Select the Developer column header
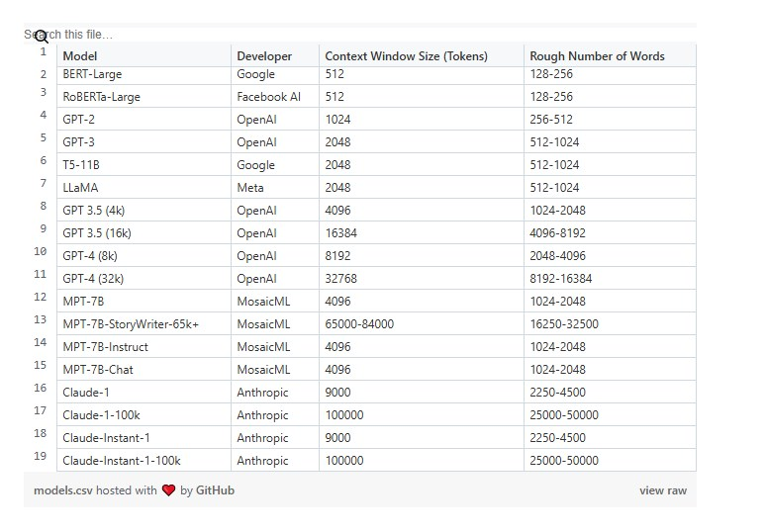The image size is (767, 532). pyautogui.click(x=264, y=56)
